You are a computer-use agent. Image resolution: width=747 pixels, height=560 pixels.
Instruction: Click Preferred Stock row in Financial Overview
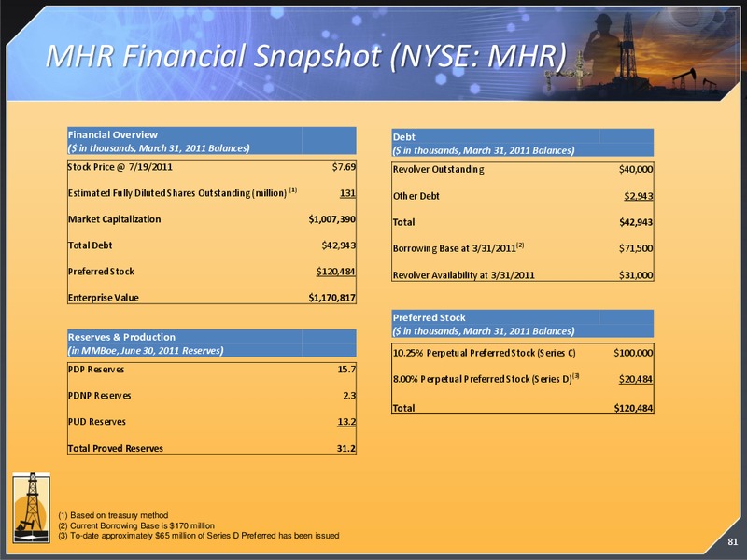coord(212,272)
